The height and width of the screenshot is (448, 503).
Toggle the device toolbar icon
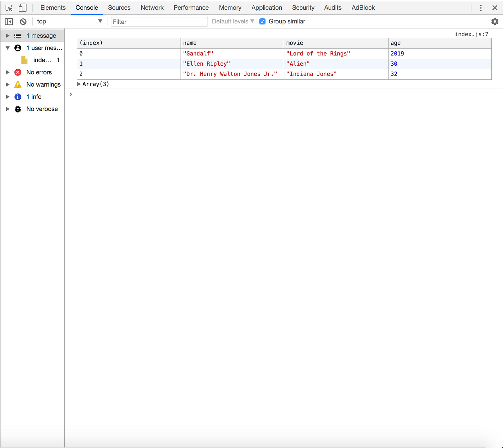click(x=22, y=8)
